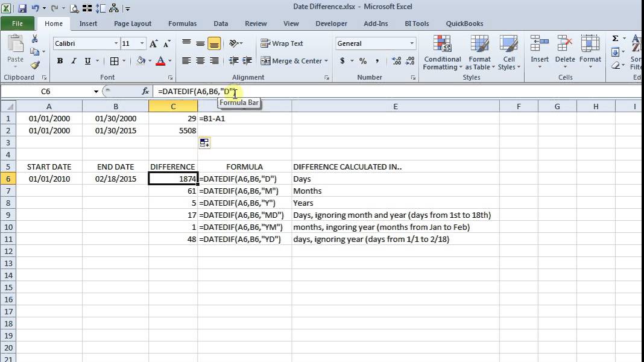Select cell with end date 02/18/2015
644x362 pixels.
click(115, 179)
